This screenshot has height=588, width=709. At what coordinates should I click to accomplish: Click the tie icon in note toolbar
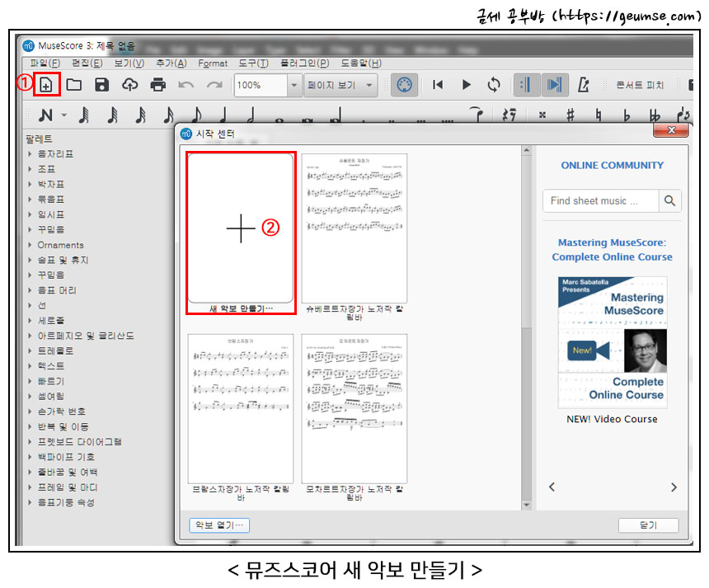point(477,115)
